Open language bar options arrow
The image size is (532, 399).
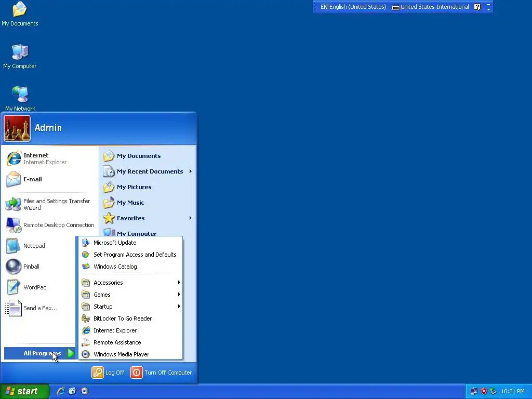488,9
